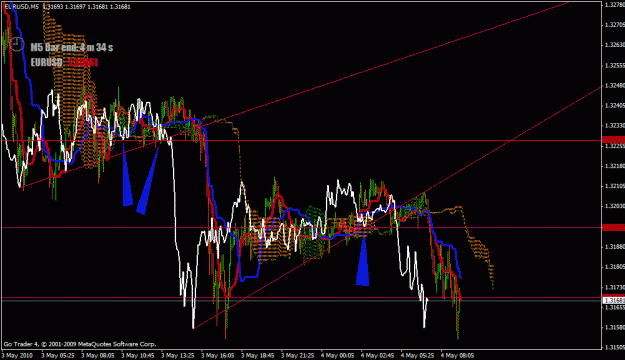The height and width of the screenshot is (360, 625).
Task: Click the '3 May 21:25' time label
Action: coord(297,355)
